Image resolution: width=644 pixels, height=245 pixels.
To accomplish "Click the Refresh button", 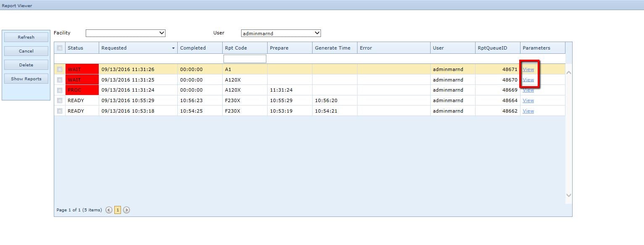I will click(x=26, y=37).
